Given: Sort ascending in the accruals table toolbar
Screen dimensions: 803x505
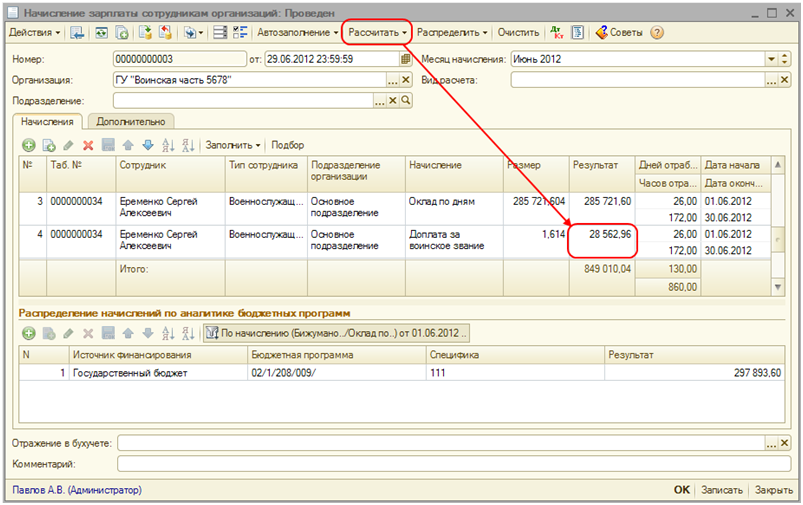Looking at the screenshot, I should [167, 145].
